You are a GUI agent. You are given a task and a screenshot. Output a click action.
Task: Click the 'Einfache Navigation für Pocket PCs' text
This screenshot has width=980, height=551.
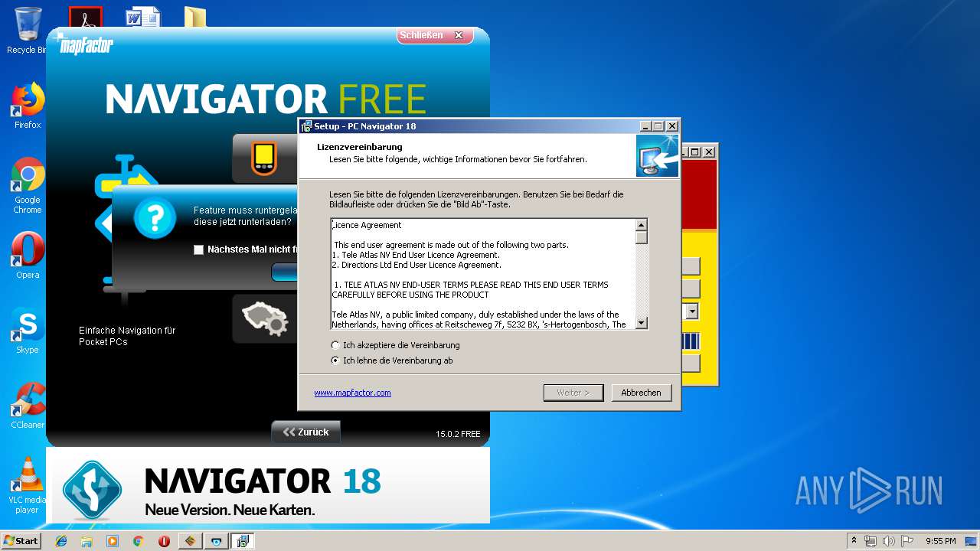point(127,336)
